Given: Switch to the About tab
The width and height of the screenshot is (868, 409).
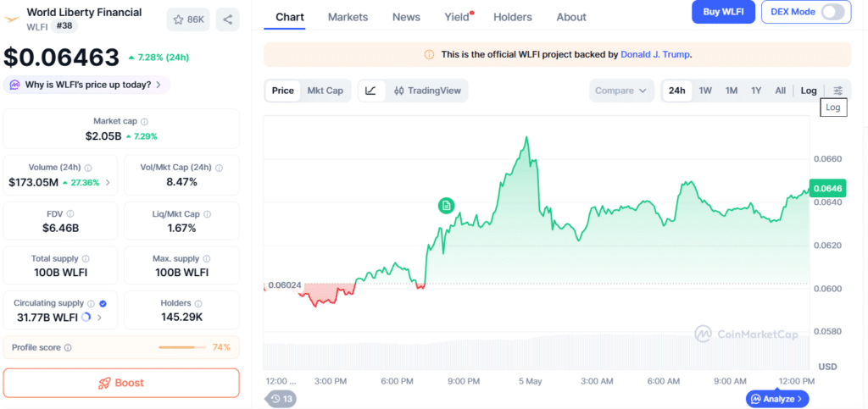Looking at the screenshot, I should (571, 17).
